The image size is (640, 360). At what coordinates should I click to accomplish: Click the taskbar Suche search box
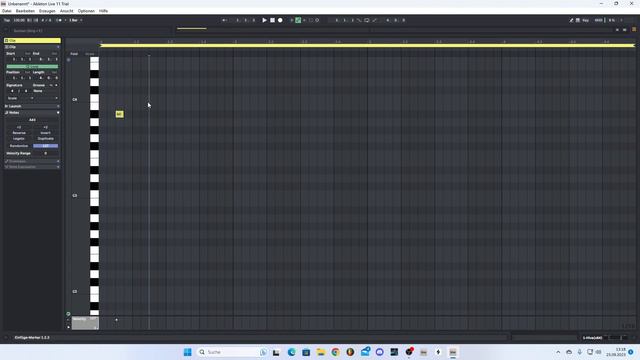point(232,352)
